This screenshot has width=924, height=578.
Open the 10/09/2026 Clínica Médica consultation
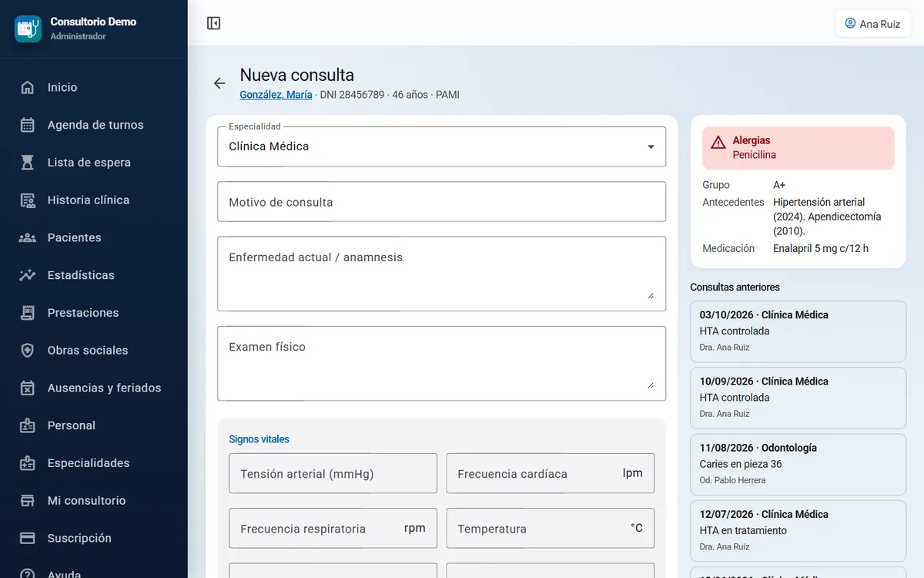click(798, 398)
